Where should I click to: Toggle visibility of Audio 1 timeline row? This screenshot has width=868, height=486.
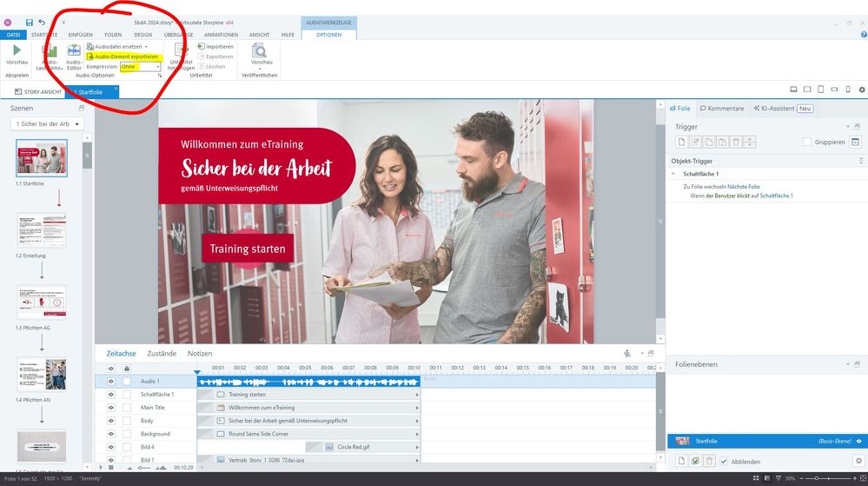tap(110, 382)
